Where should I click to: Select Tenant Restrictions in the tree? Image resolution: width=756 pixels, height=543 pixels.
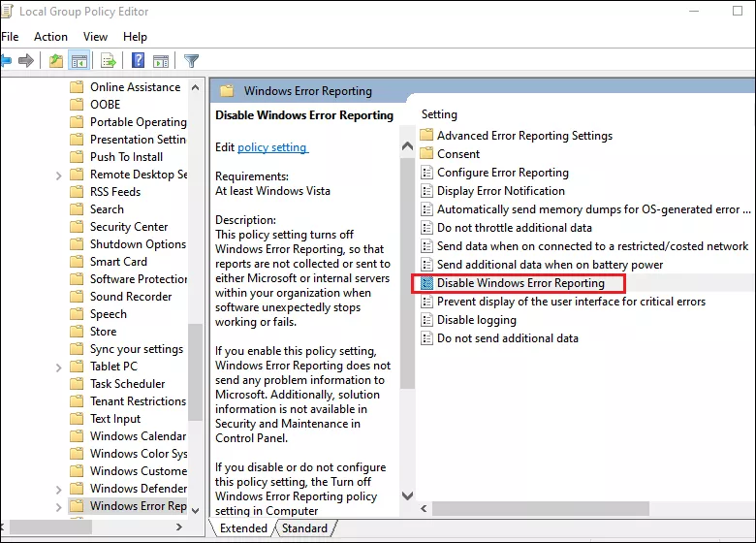138,400
